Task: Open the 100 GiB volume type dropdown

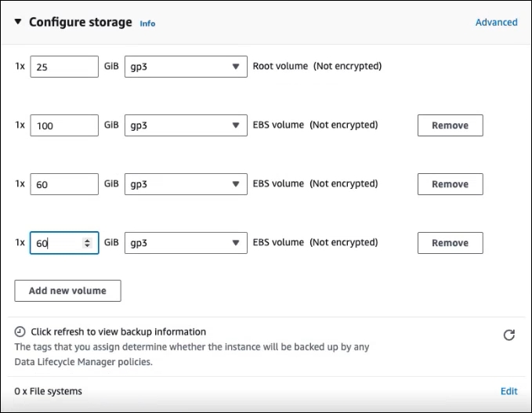Action: 186,125
